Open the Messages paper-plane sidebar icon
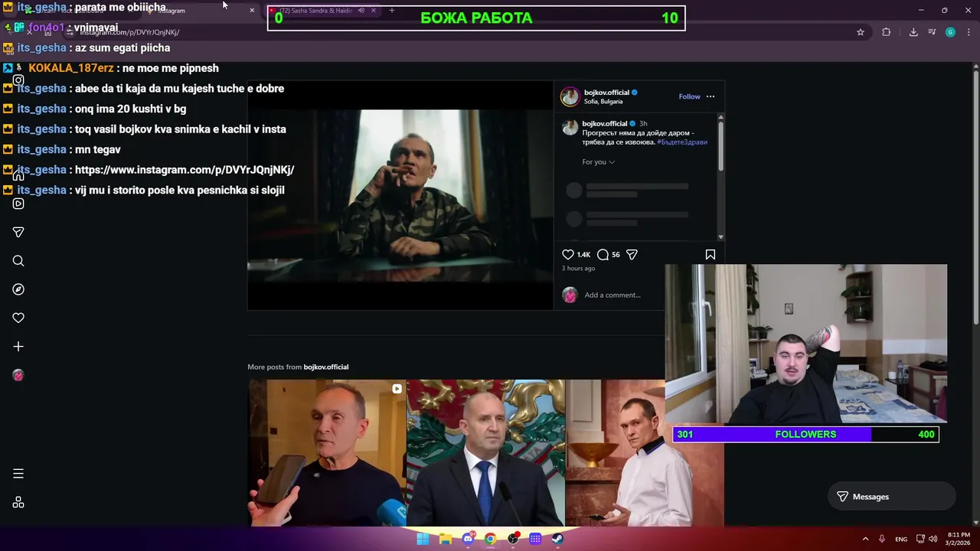This screenshot has height=551, width=980. 18,232
